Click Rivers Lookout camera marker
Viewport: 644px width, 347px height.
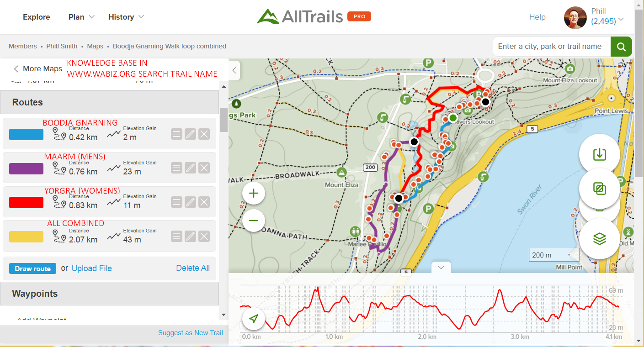[x=468, y=111]
